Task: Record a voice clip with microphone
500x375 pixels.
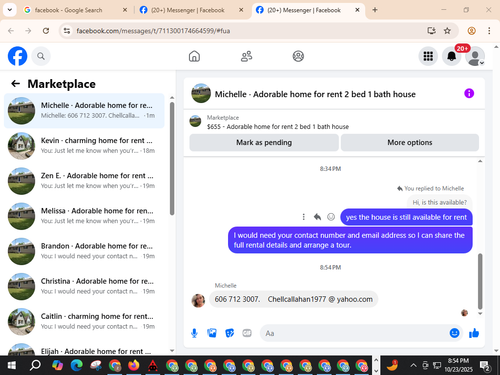Action: point(194,333)
